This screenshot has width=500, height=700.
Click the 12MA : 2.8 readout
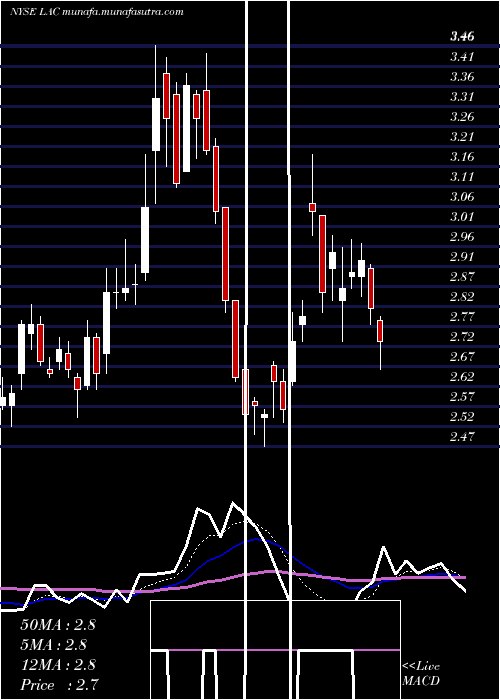coord(58,665)
